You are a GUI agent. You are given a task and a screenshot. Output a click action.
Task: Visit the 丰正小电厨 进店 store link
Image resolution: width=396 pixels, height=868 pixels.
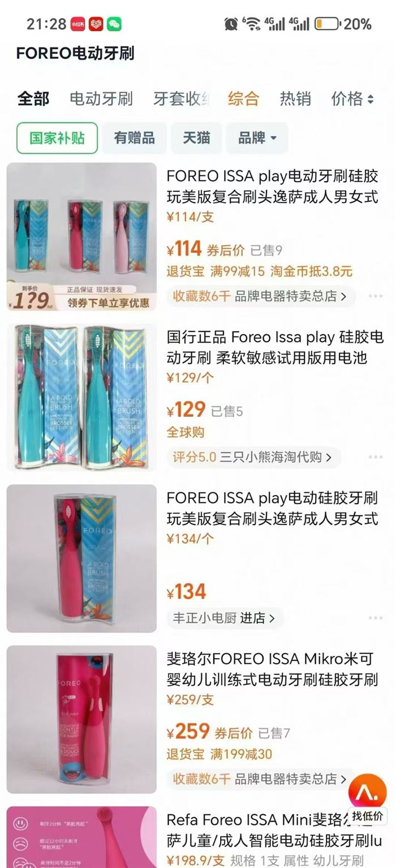(x=225, y=618)
